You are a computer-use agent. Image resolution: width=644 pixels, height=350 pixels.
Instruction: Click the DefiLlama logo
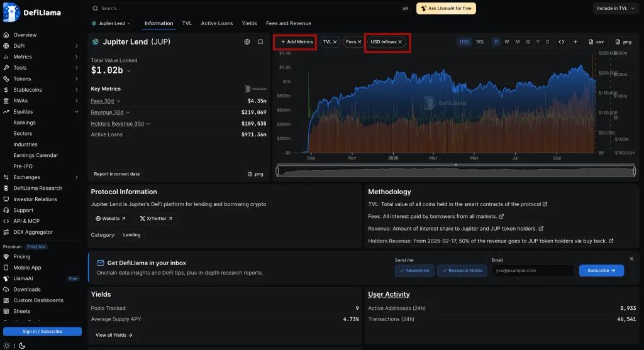[32, 13]
